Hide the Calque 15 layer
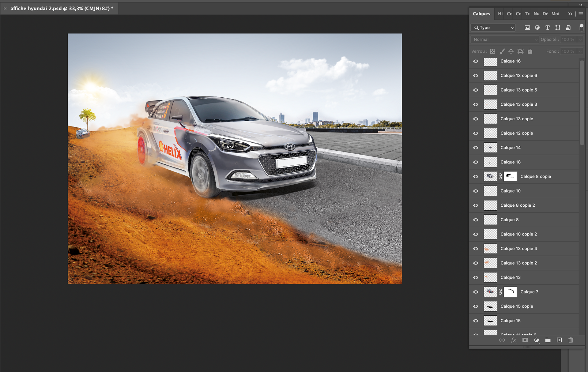The image size is (588, 372). pos(476,321)
